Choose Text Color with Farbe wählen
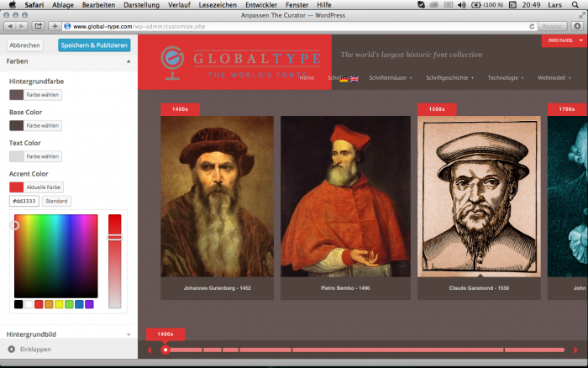 pyautogui.click(x=35, y=156)
